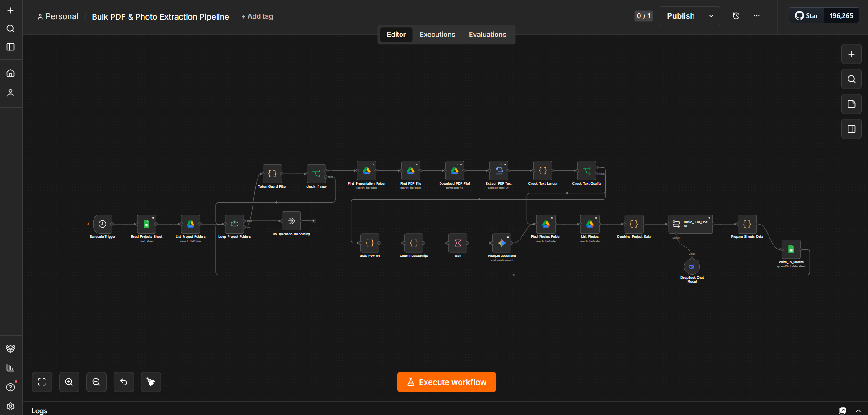Click the Wait node
The height and width of the screenshot is (415, 868).
coord(458,243)
